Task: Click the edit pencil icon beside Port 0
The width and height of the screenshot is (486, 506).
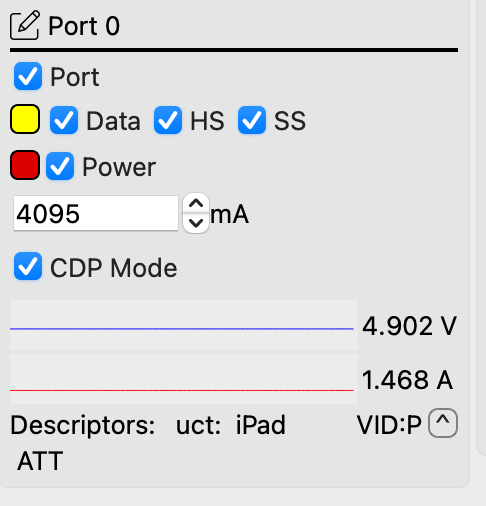Action: point(25,26)
